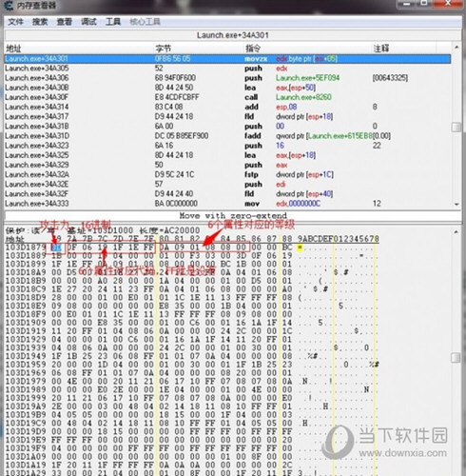Click hex row address 103D1949
The width and height of the screenshot is (466, 476).
[x=26, y=356]
